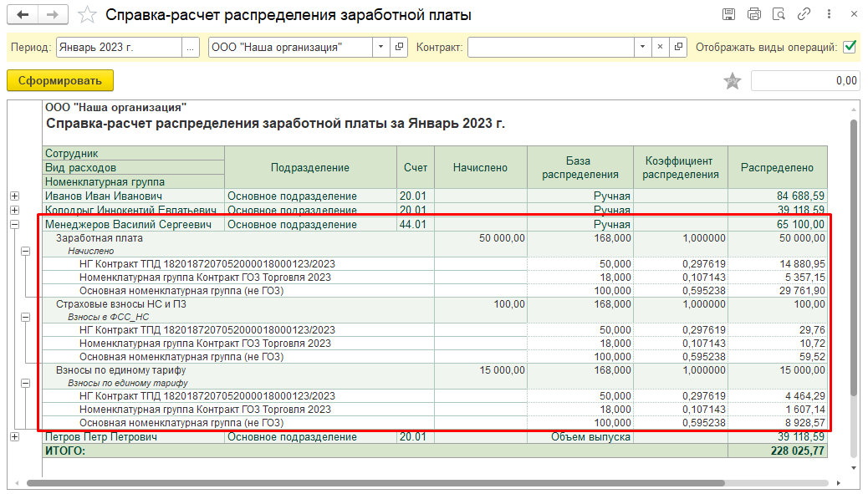Click the Подразделение column header
868x494 pixels.
(x=310, y=168)
